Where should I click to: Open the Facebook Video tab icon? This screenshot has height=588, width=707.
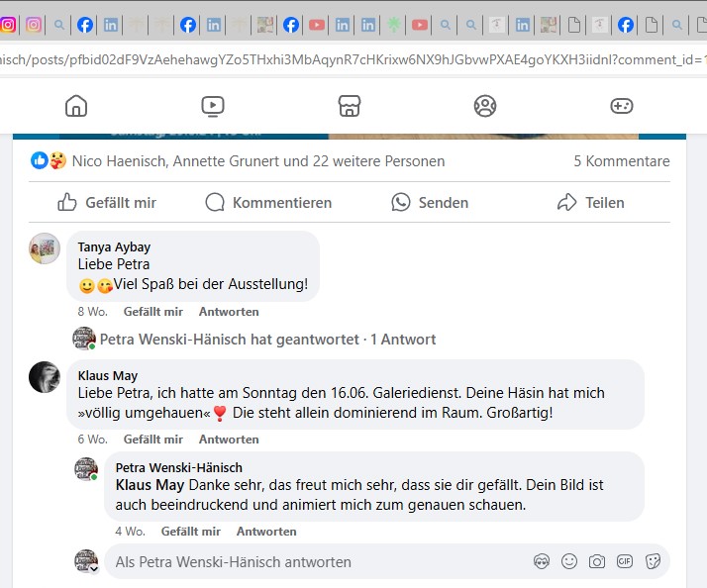[x=212, y=106]
